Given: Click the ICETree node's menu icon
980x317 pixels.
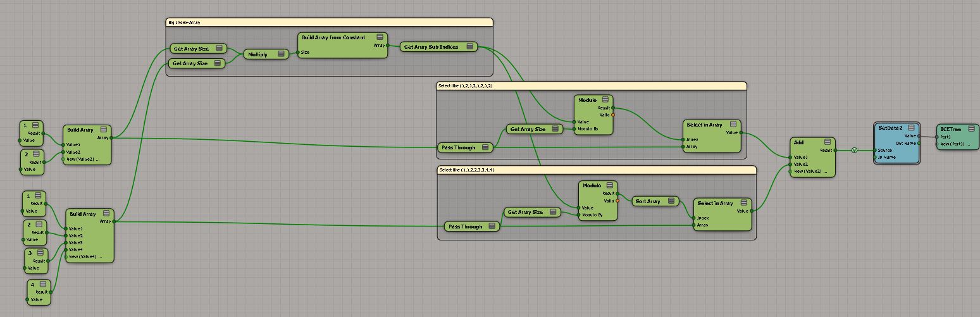Looking at the screenshot, I should point(971,128).
